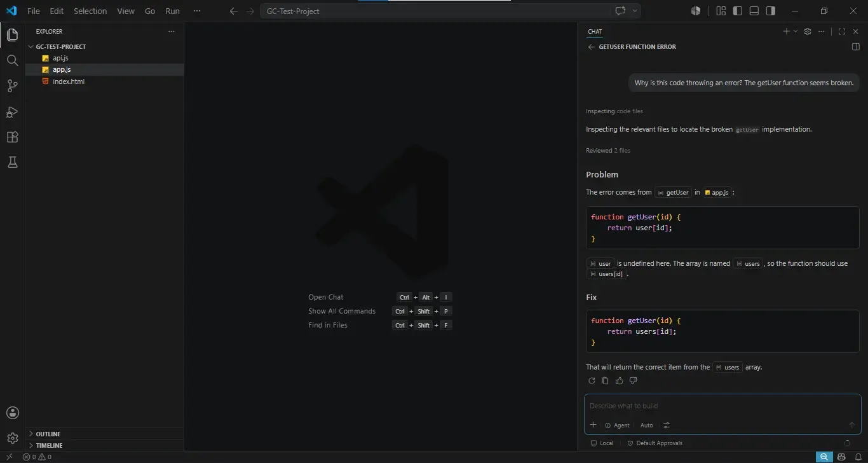Screen dimensions: 868x463
Task: Click the zoom out status bar icon
Action: pyautogui.click(x=824, y=457)
